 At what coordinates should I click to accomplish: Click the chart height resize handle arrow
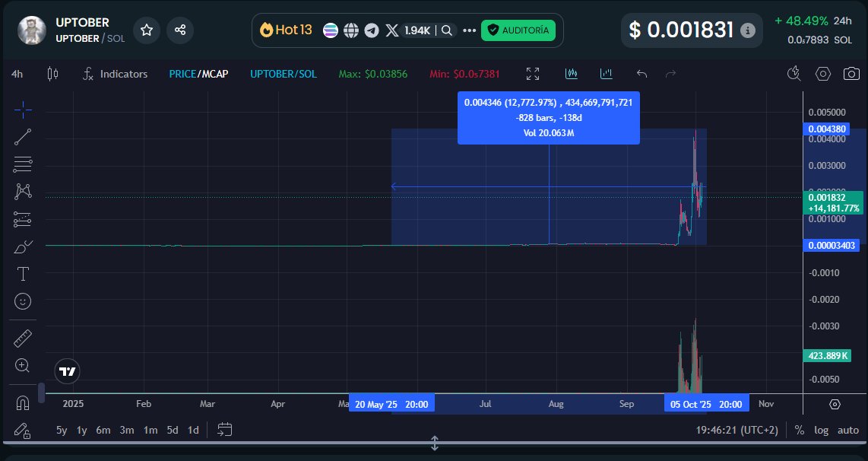pos(435,444)
